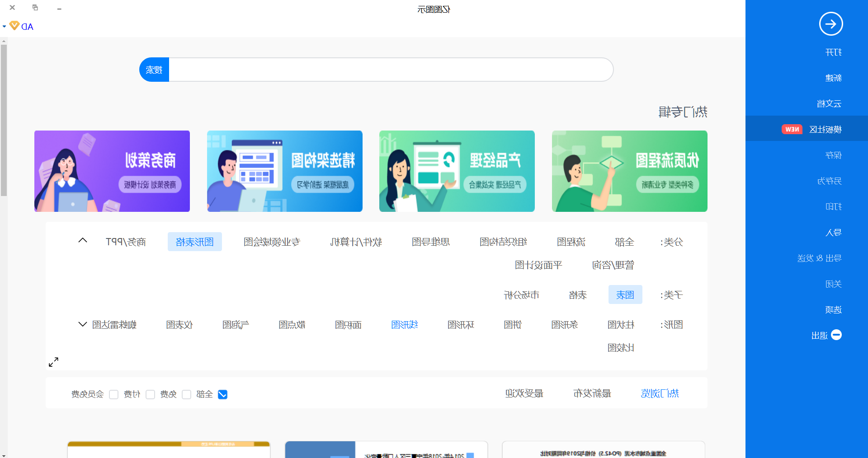Open the 打开 menu item

(x=833, y=52)
